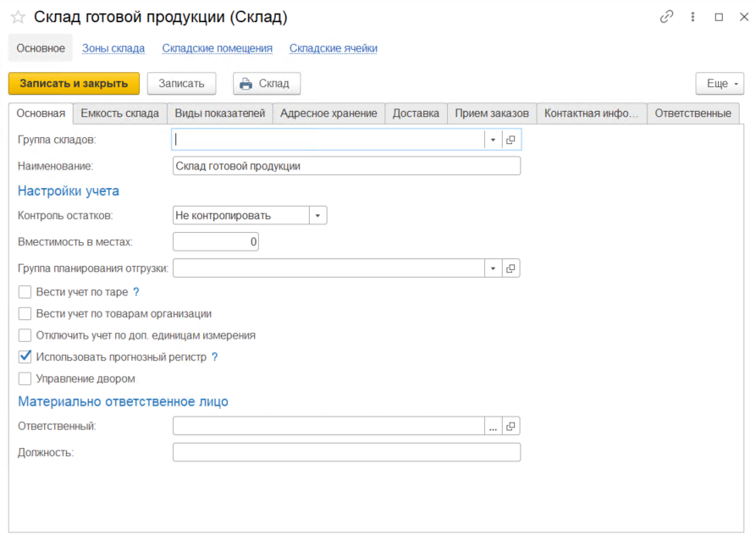
Task: Click ellipsis selector in Ответственный field
Action: tap(493, 427)
